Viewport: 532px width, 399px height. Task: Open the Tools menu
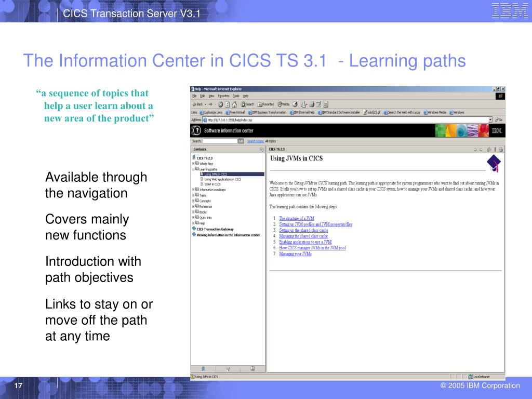[236, 96]
